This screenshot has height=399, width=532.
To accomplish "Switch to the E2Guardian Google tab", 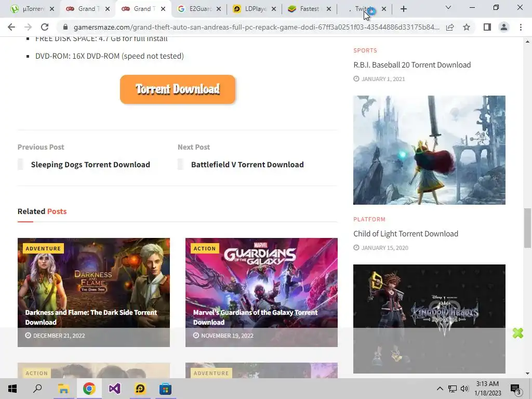I will pos(200,9).
